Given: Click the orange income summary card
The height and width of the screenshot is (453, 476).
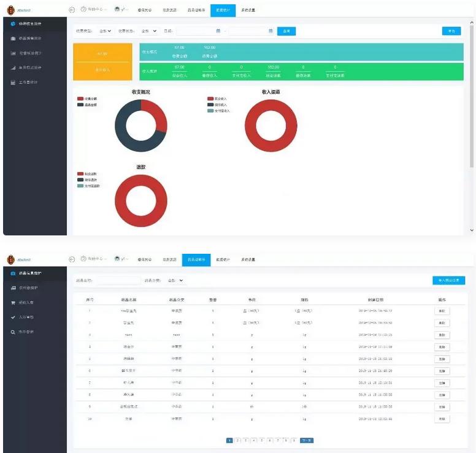Looking at the screenshot, I should (x=102, y=62).
